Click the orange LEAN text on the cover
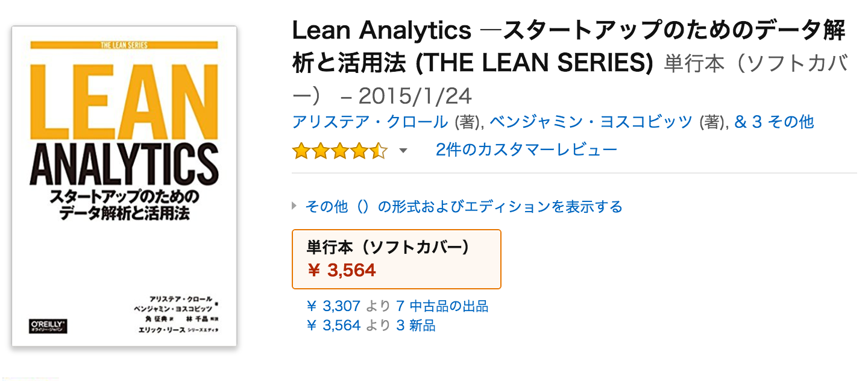Screen dimensions: 868x381 [124, 96]
